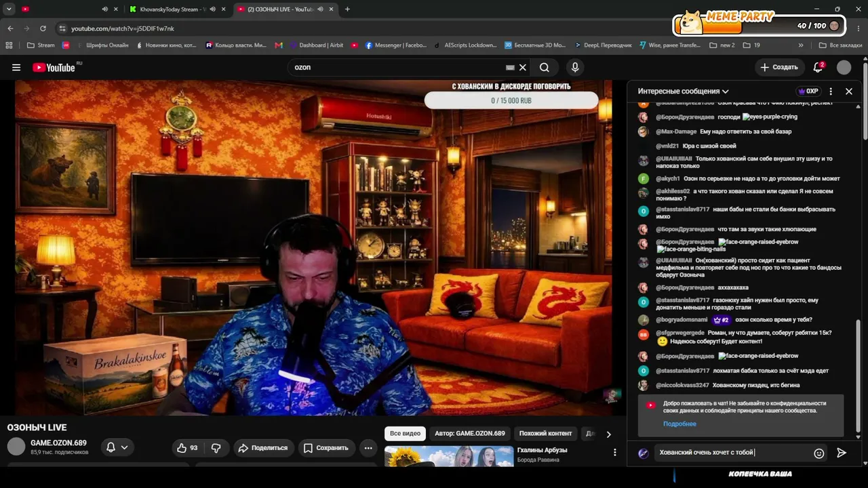Select the Похожий контент chip
The width and height of the screenshot is (868, 488).
click(x=546, y=434)
